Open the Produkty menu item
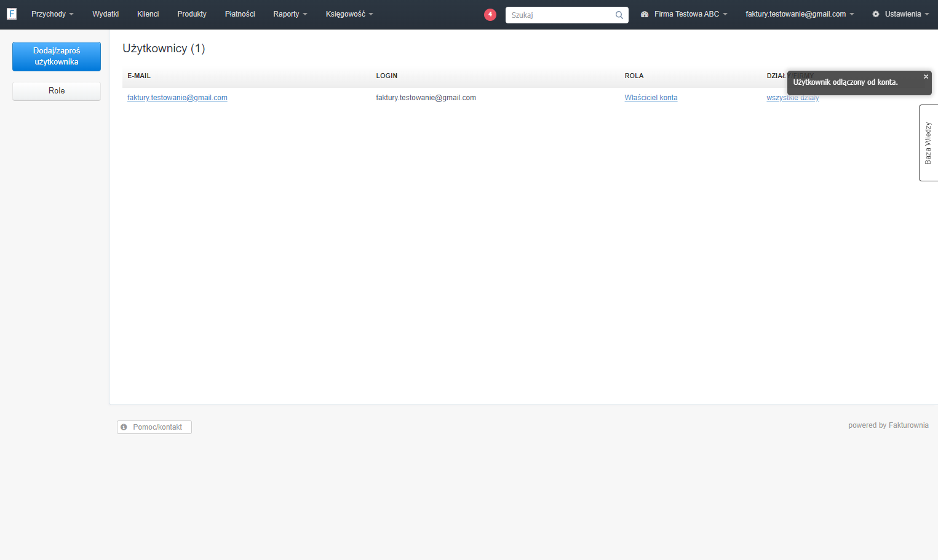Screen dimensions: 938x560 (x=192, y=14)
